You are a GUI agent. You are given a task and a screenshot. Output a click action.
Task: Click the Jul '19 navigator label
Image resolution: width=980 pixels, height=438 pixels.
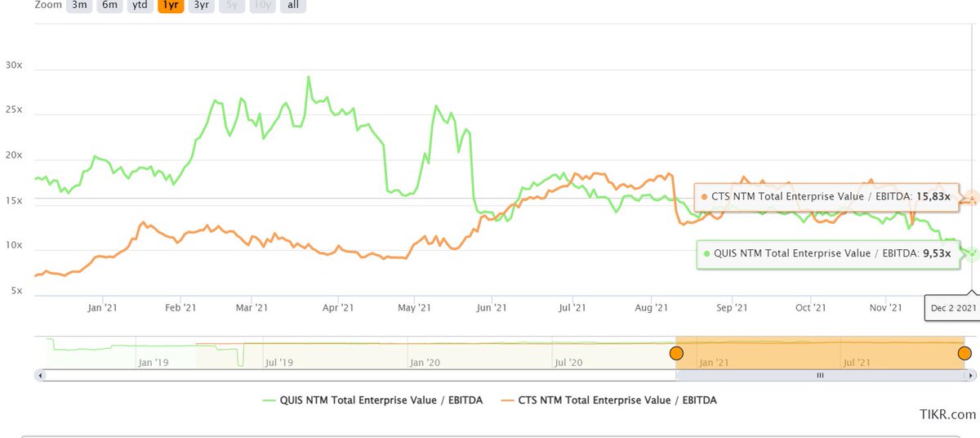279,361
